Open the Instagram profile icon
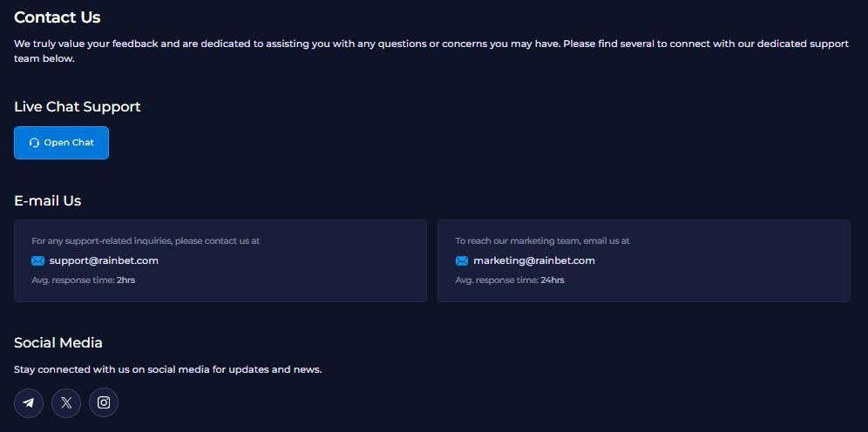Screen dimensions: 868x432 click(104, 402)
